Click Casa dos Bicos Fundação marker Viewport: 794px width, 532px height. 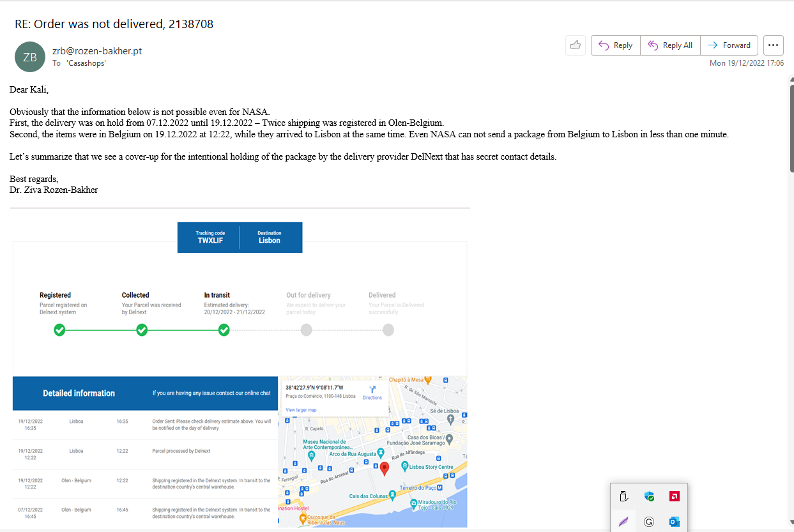click(449, 439)
